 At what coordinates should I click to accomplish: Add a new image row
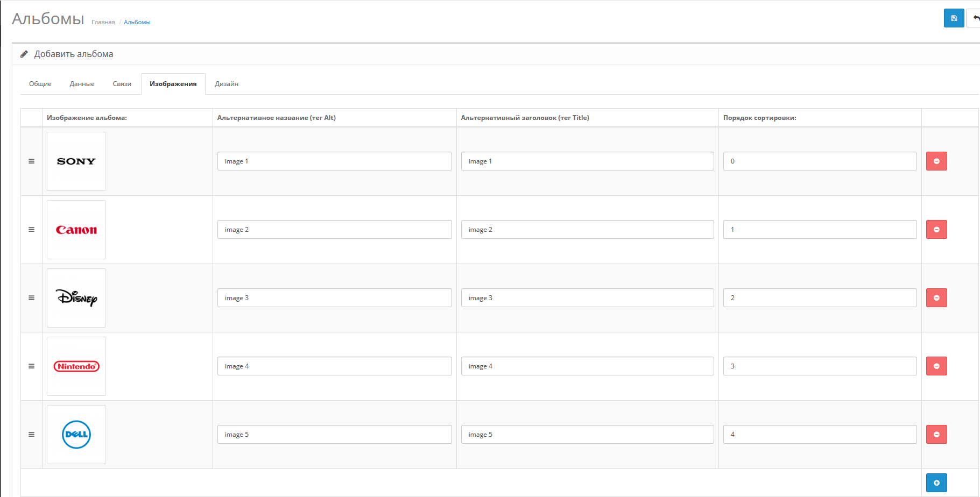(x=936, y=482)
